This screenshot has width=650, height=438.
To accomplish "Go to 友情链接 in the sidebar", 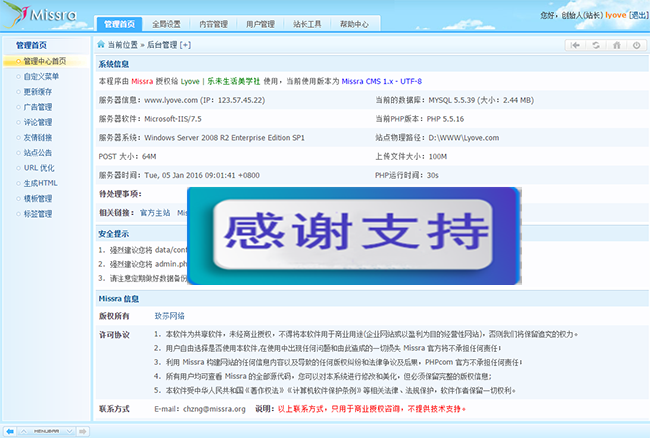I will pos(38,137).
